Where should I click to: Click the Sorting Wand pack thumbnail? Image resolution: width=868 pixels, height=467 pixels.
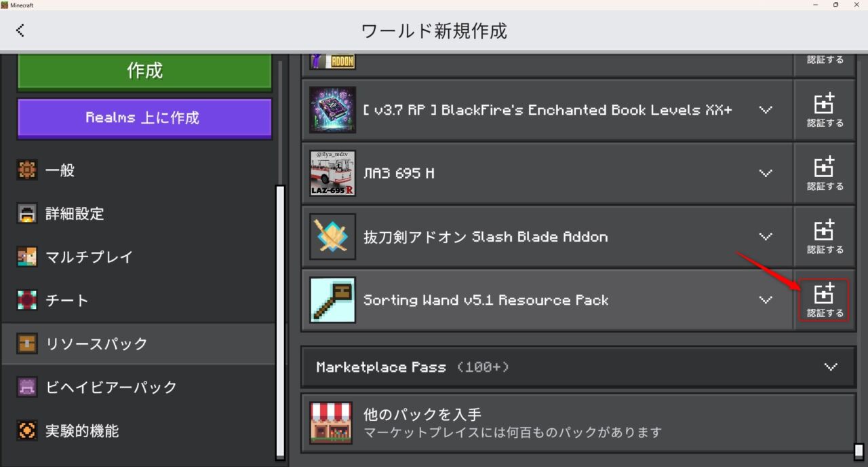click(332, 300)
